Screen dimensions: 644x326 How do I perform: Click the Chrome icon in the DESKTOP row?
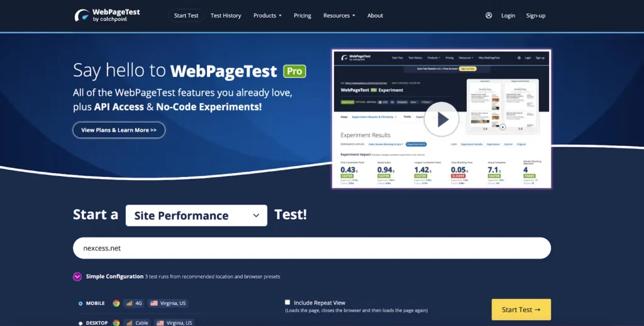click(x=116, y=323)
